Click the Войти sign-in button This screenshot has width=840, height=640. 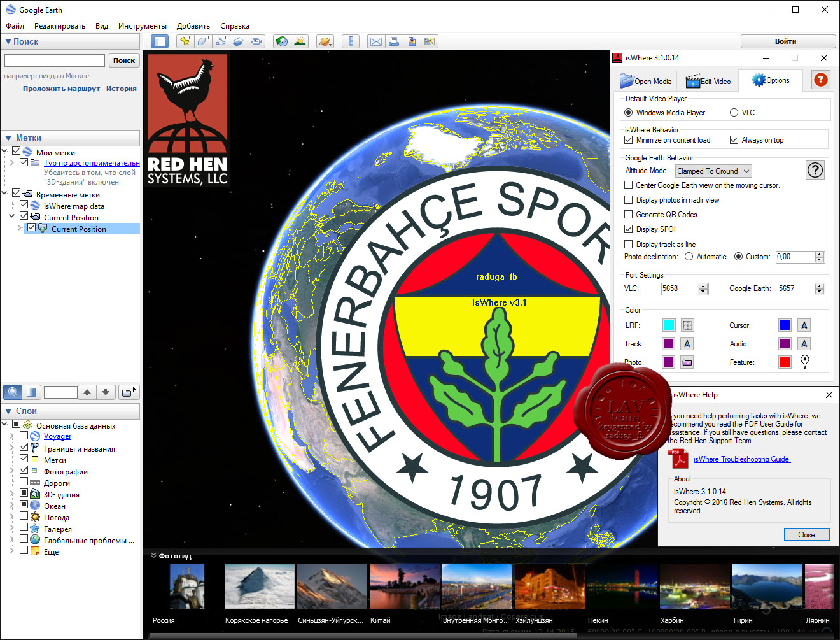click(788, 41)
